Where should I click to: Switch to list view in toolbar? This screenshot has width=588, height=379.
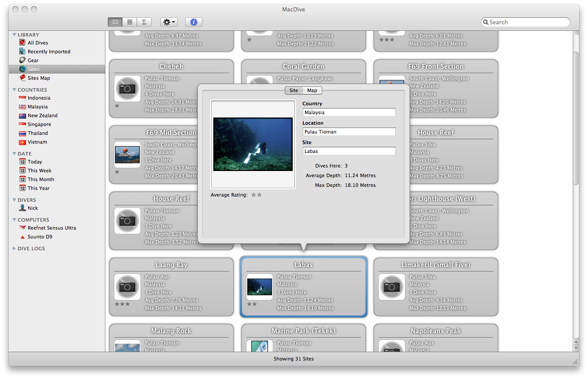(130, 22)
